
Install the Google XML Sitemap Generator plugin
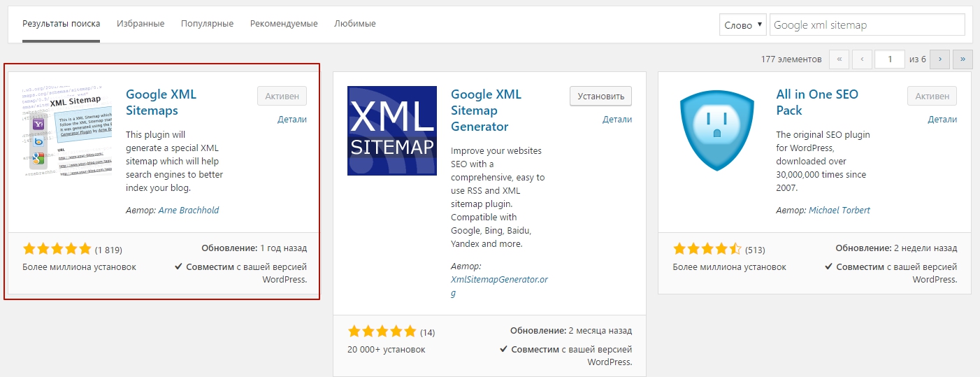600,96
